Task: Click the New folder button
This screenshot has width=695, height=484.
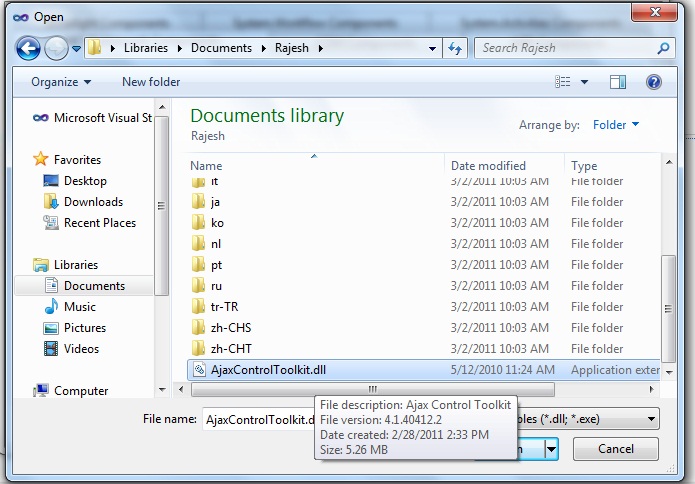Action: tap(151, 82)
